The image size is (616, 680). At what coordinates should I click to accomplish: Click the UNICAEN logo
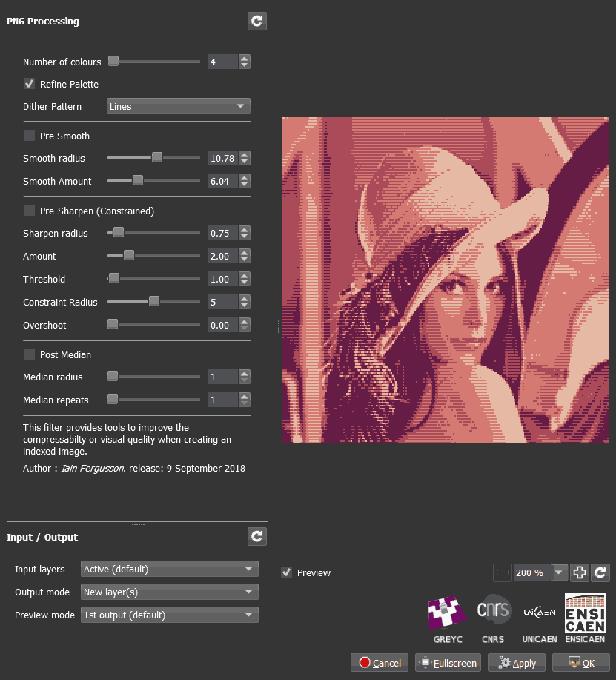point(539,612)
